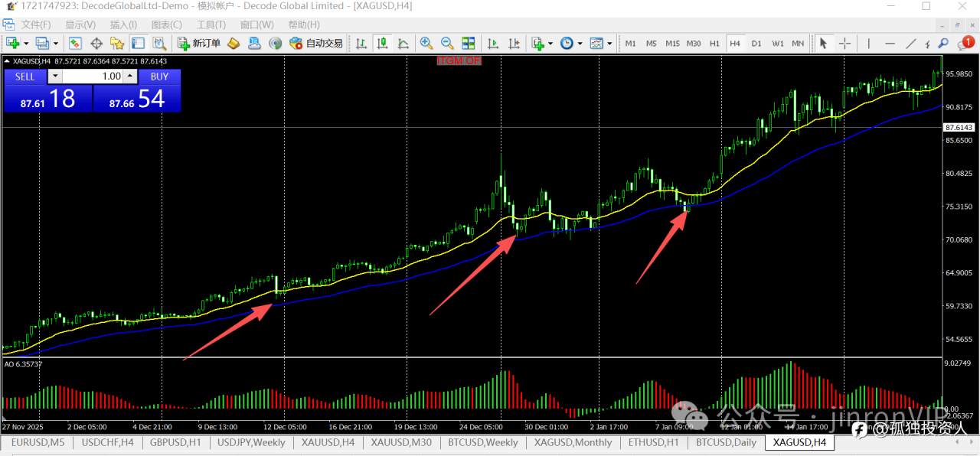Click the BUY one-click button
Viewport: 980px width, 456px height.
point(159,77)
